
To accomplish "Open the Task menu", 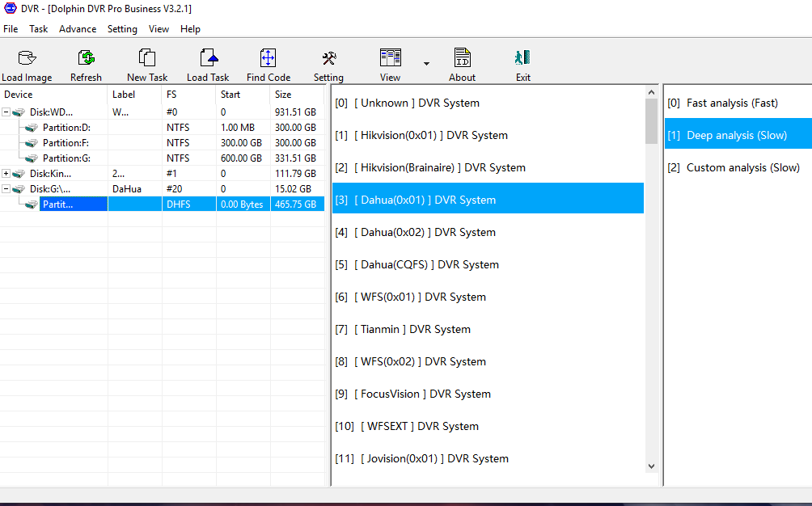I will pyautogui.click(x=38, y=29).
